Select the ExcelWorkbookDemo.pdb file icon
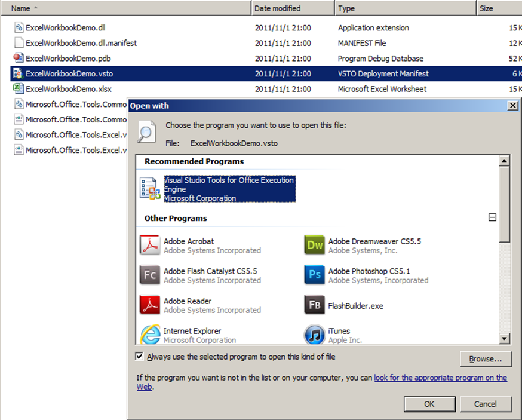522x420 pixels. click(19, 58)
